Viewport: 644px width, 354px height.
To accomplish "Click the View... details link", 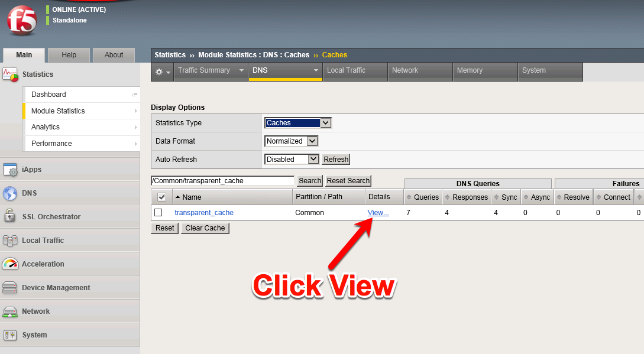I will coord(378,212).
